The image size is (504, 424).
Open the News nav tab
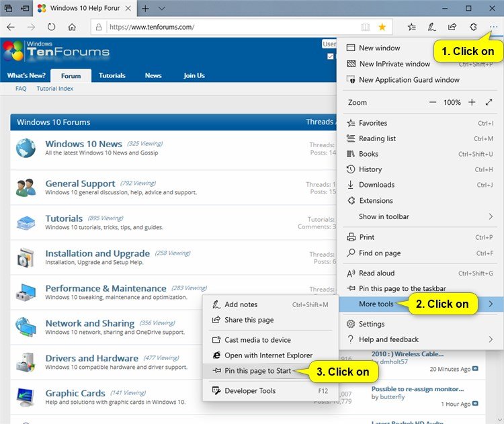(x=153, y=75)
